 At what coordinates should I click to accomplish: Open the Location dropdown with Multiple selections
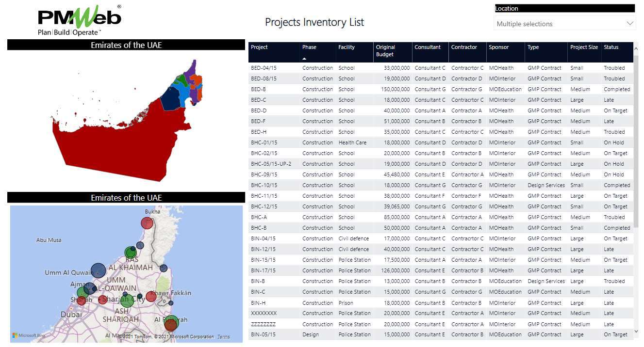pos(565,24)
